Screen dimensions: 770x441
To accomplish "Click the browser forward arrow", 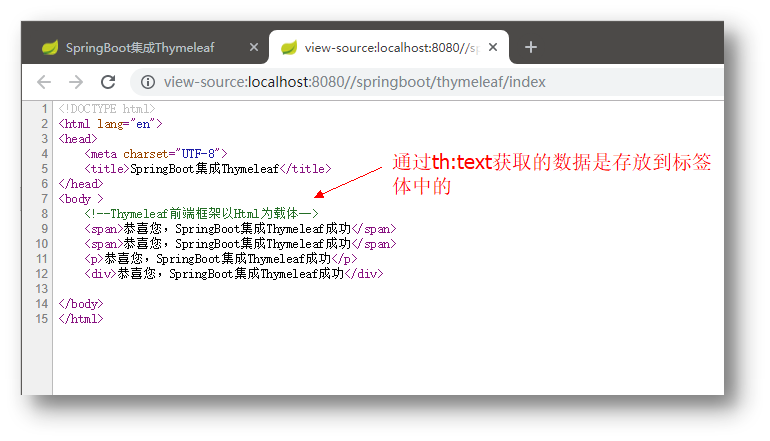I will pyautogui.click(x=76, y=82).
